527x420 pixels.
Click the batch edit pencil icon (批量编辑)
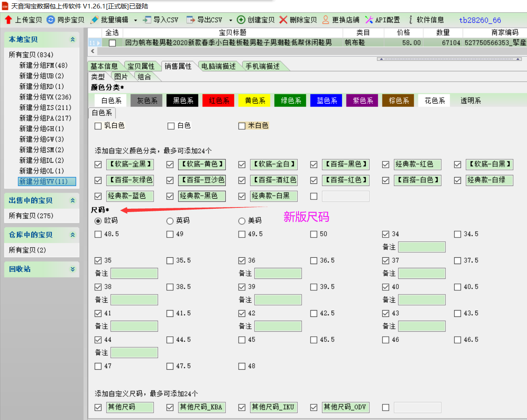[94, 20]
